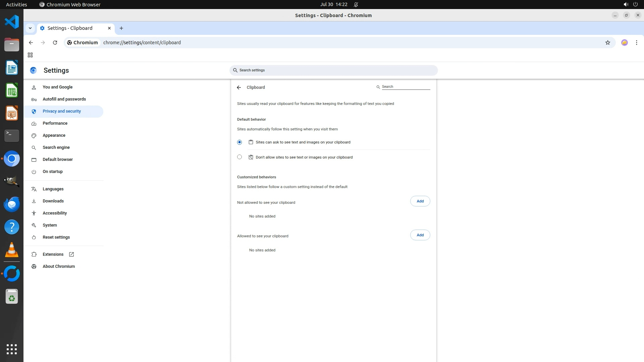Select 'Don't allow sites' clipboard radio option
Screen dimensions: 644x362
click(x=239, y=157)
